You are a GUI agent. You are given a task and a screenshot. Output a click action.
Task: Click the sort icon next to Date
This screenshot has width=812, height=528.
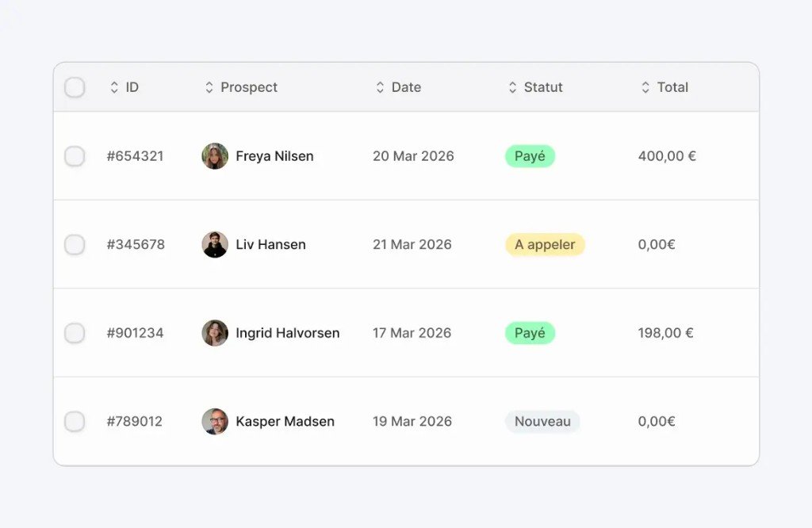pyautogui.click(x=378, y=87)
